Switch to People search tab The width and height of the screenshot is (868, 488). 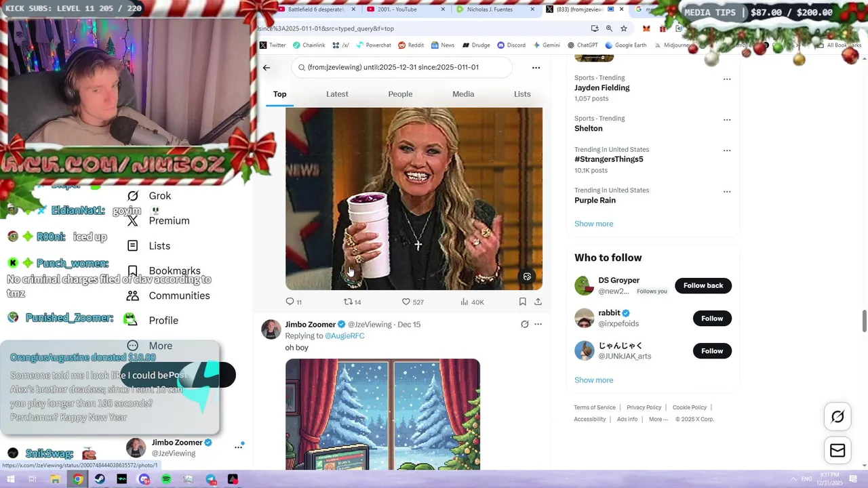(400, 94)
